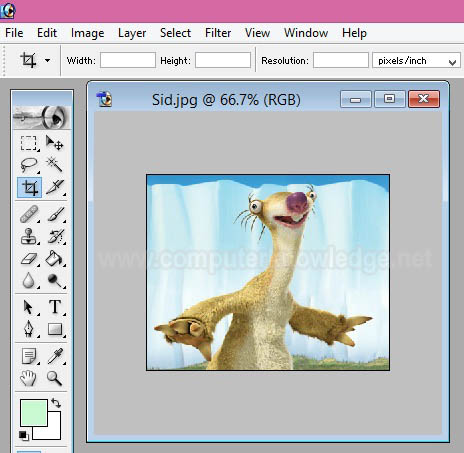The width and height of the screenshot is (464, 453).
Task: Select the History Brush tool
Action: 55,236
